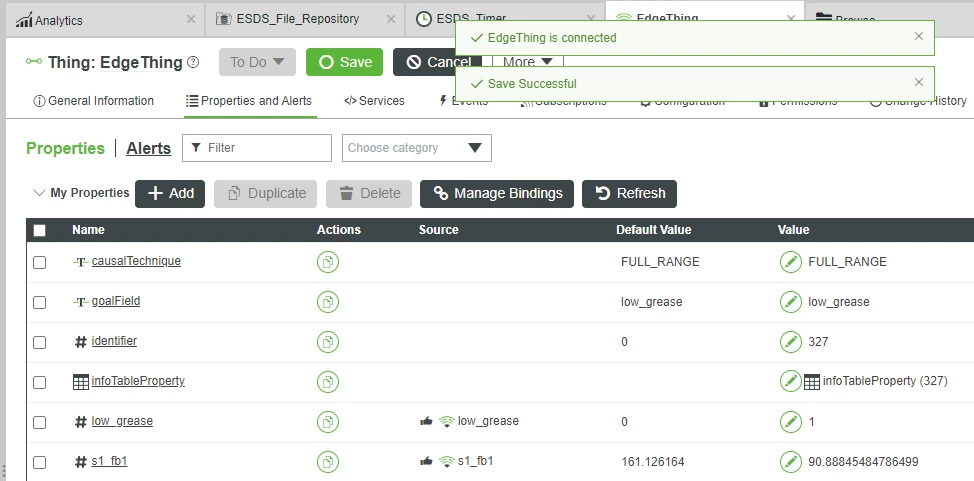Edit the identifier value pencil icon
974x481 pixels.
click(x=791, y=342)
